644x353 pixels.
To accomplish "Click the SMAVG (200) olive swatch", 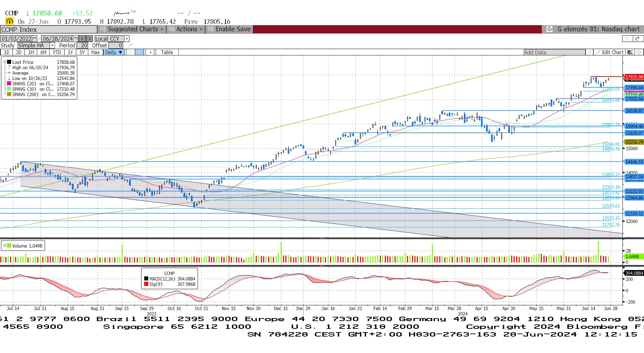I will [9, 94].
